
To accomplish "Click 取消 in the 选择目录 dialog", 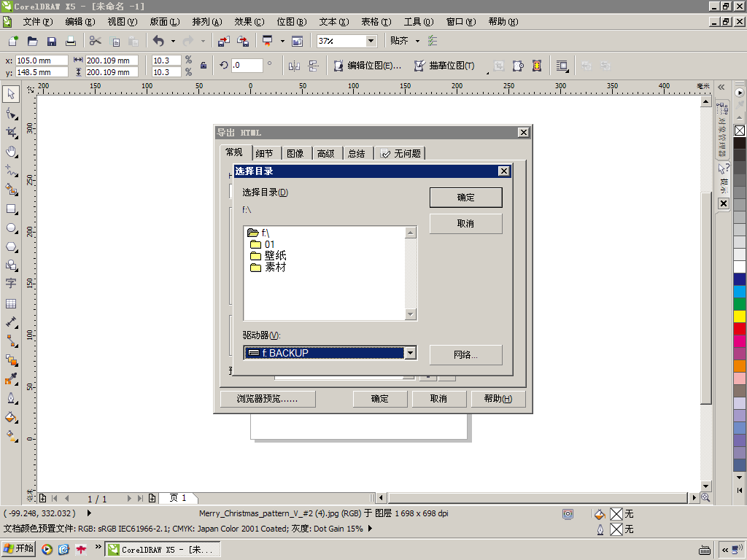I will tap(466, 223).
